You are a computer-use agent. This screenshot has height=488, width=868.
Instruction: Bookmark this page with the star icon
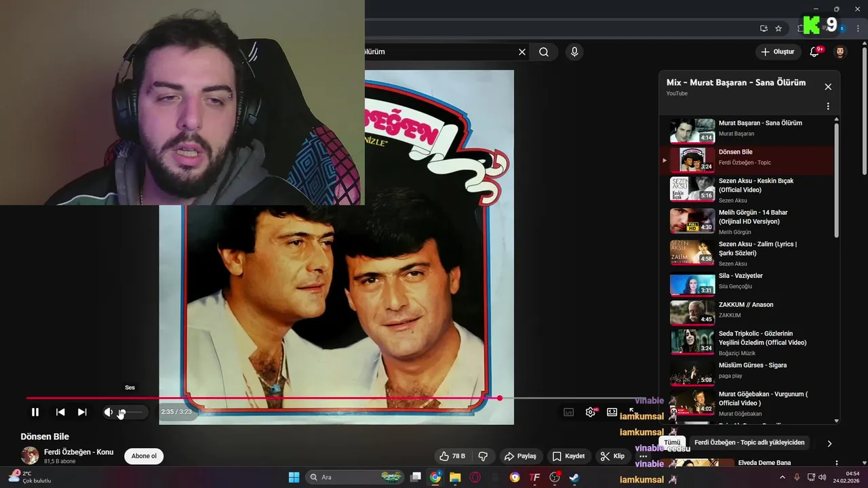778,28
